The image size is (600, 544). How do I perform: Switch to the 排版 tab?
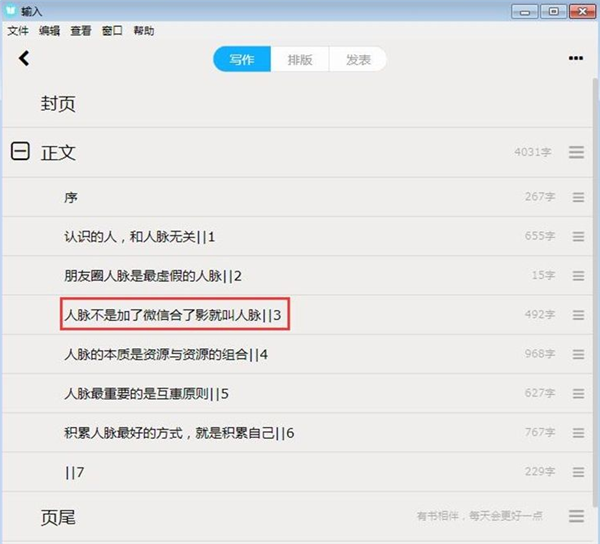300,59
